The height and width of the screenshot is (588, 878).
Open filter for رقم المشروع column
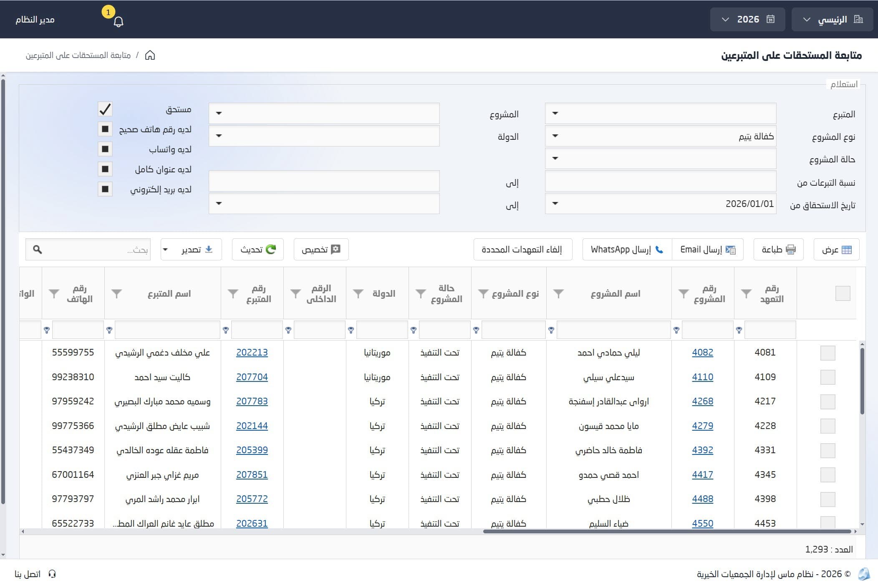(x=684, y=294)
